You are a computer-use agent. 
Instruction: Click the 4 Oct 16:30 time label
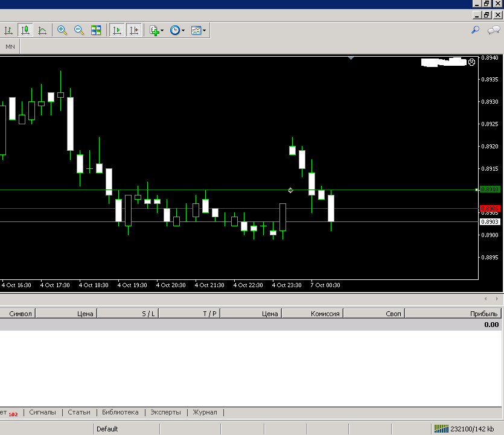[16, 285]
